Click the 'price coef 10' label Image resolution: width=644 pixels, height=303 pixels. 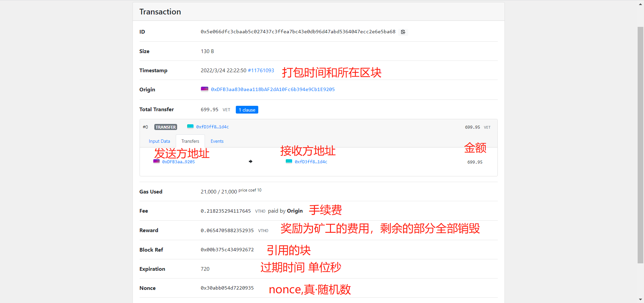[x=250, y=190]
